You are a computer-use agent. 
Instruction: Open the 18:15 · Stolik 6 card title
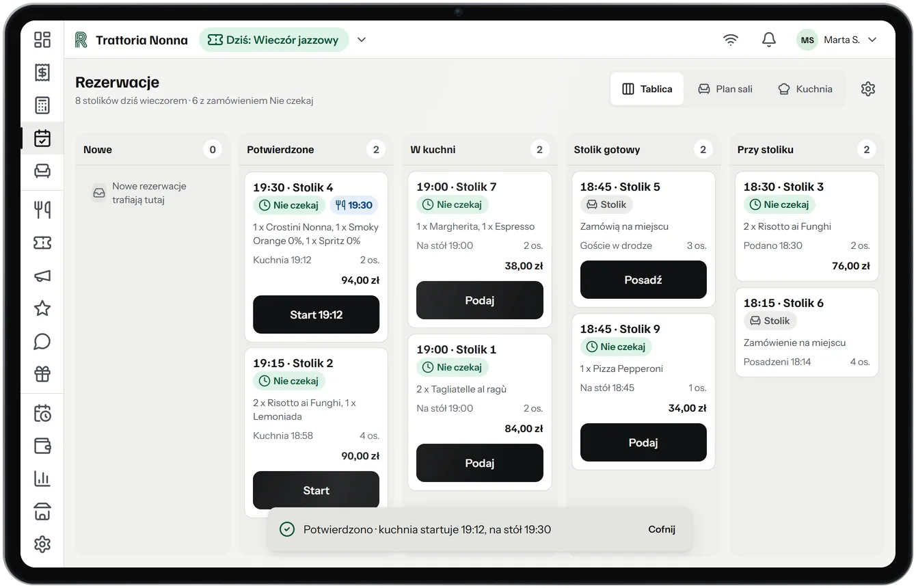(783, 303)
